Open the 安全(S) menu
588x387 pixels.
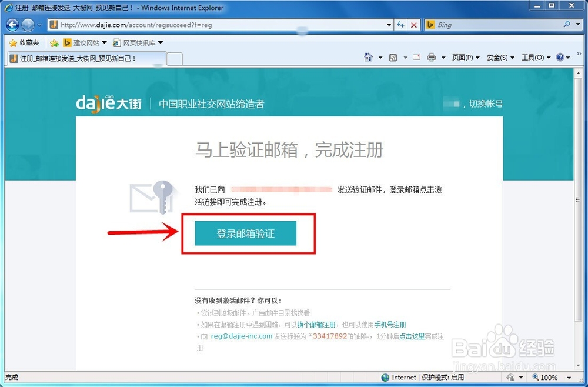click(500, 58)
